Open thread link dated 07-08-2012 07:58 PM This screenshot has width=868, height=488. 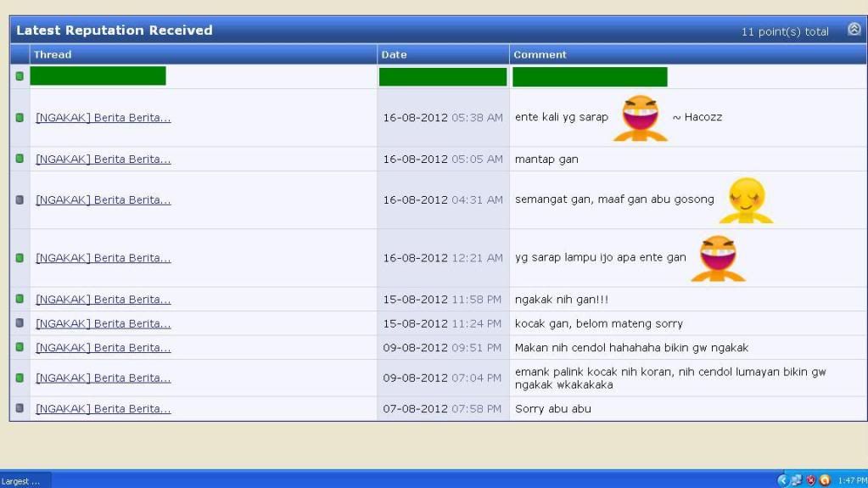[x=103, y=409]
